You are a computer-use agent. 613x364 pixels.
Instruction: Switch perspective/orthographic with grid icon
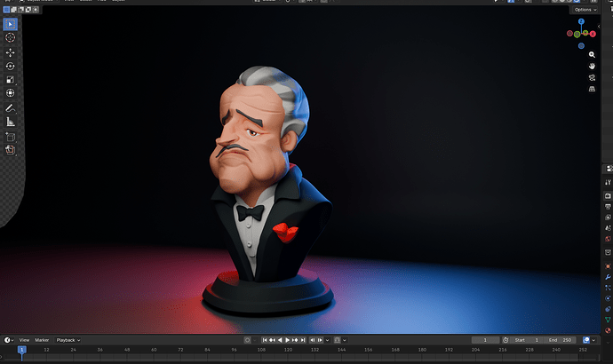coord(592,89)
